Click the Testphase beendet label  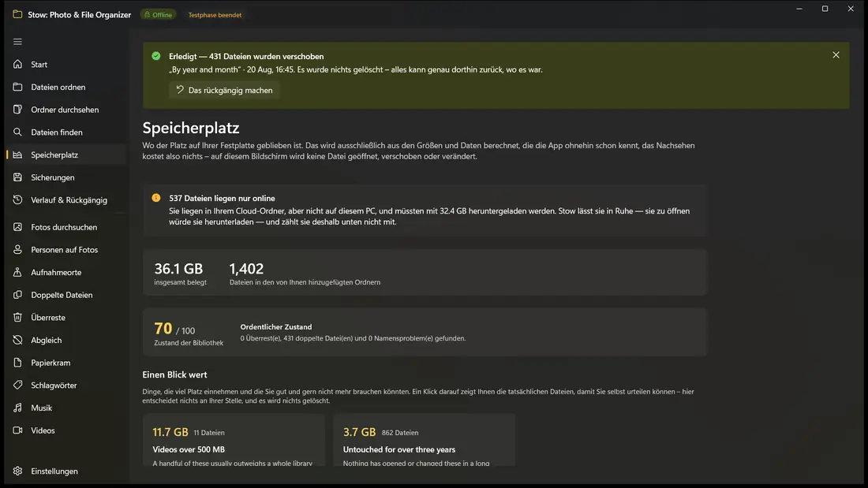215,15
